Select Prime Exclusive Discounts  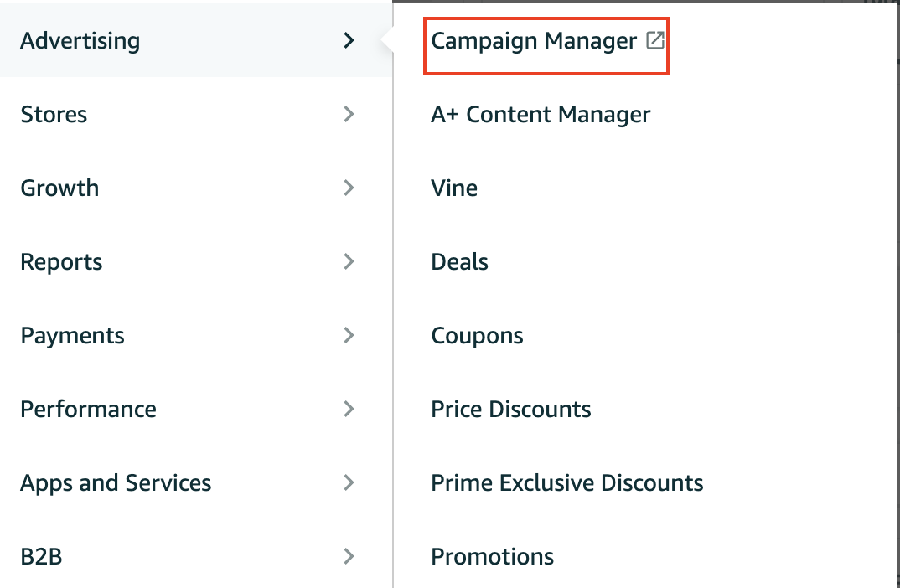point(566,482)
